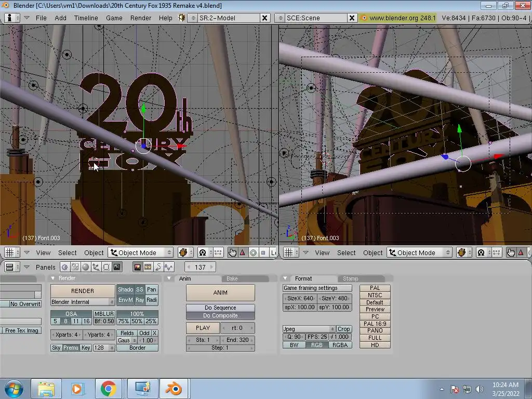Open the Jpeg image format dropdown
The height and width of the screenshot is (399, 532).
pos(309,329)
